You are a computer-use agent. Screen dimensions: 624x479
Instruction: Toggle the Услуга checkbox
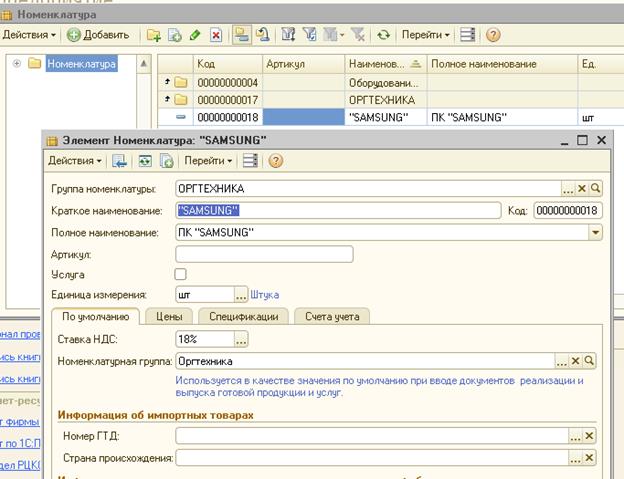[x=181, y=274]
